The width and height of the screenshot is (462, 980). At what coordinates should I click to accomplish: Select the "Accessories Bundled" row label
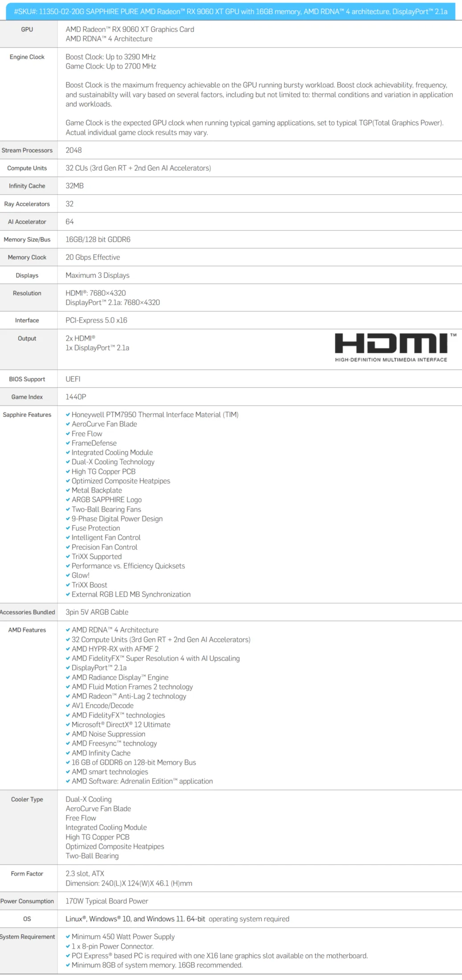coord(28,612)
